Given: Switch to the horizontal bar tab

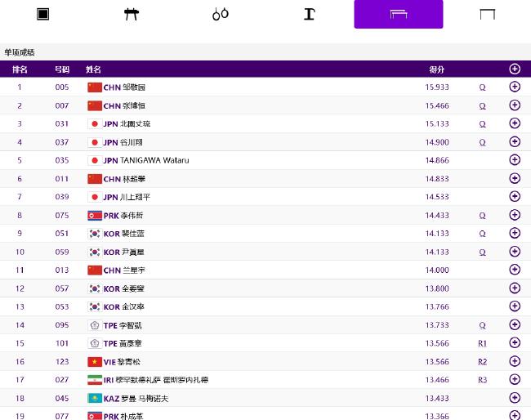Looking at the screenshot, I should tap(488, 14).
